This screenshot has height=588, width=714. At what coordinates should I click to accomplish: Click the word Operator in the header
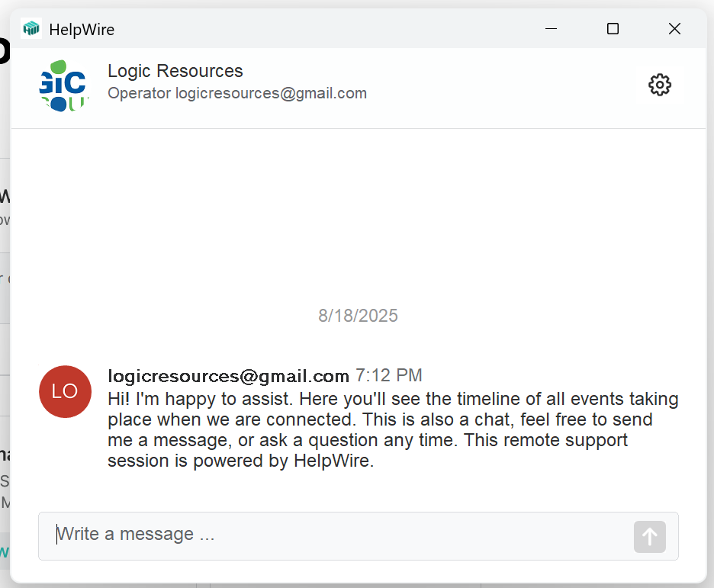(x=140, y=94)
